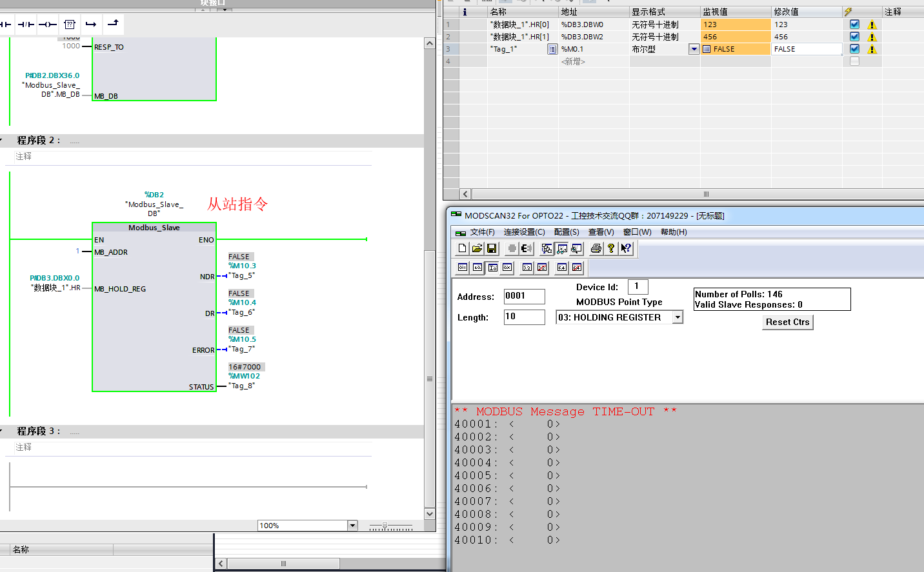Uncheck the modify checkbox for HR[0] row

[854, 25]
